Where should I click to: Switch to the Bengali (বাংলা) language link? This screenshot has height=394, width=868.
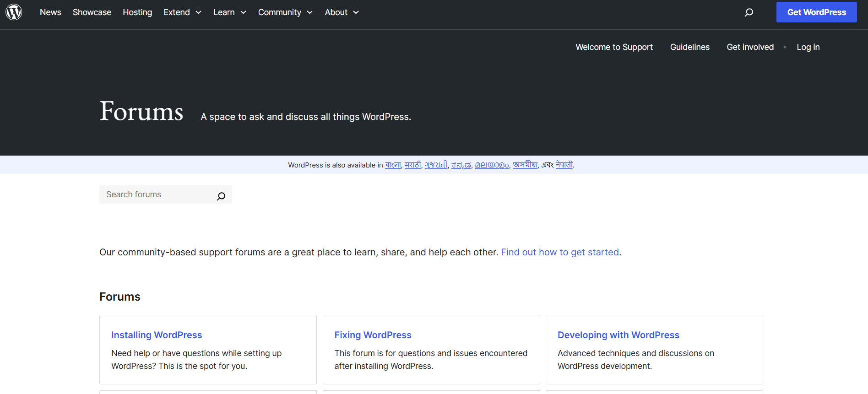pyautogui.click(x=393, y=165)
